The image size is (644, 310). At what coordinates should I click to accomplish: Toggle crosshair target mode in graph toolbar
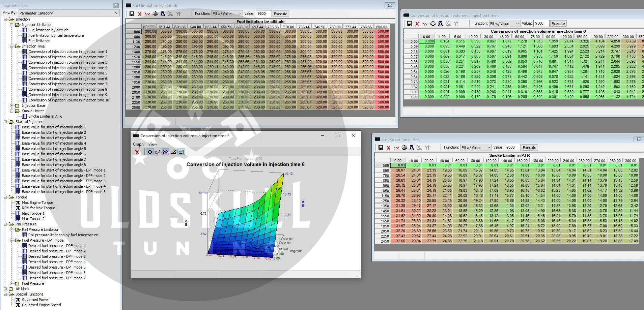coord(150,152)
